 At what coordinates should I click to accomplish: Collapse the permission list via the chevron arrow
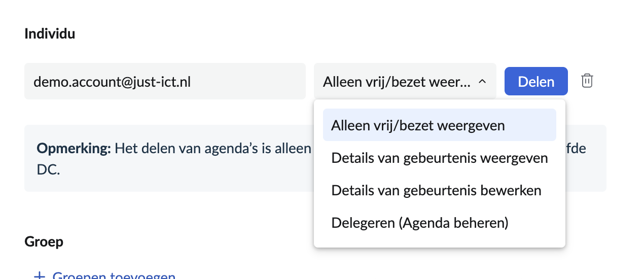[x=482, y=81]
